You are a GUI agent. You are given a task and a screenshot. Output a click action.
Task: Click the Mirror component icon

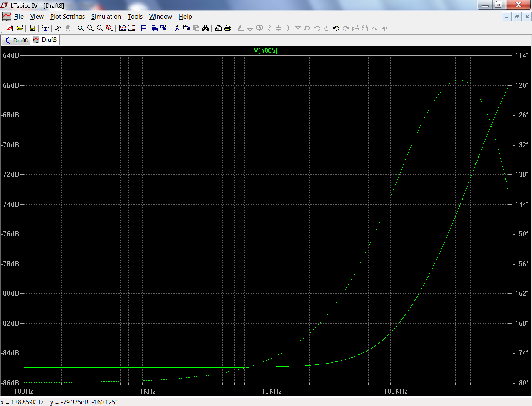[365, 28]
